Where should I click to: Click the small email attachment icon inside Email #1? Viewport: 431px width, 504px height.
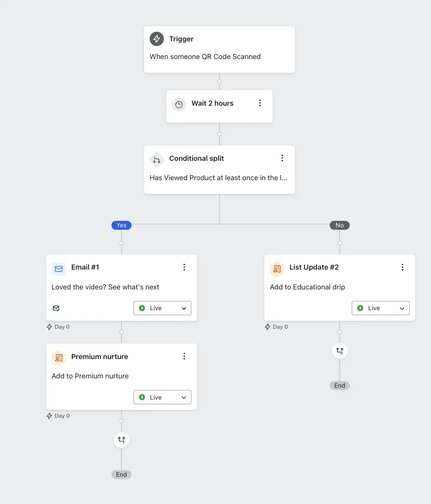coord(56,308)
